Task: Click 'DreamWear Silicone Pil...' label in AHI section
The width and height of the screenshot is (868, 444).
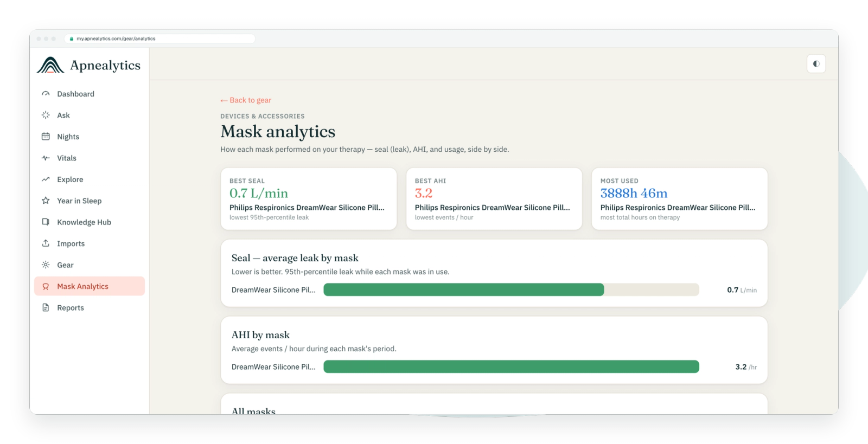Action: coord(273,367)
